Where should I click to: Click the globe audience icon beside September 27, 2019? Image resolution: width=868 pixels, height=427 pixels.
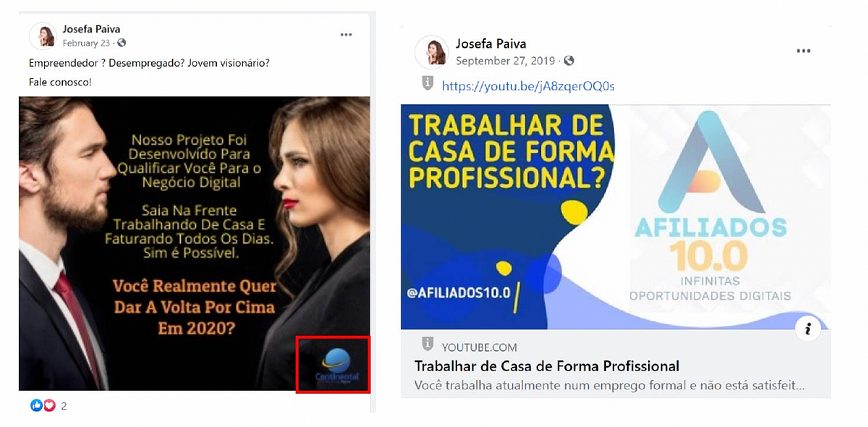tap(569, 61)
